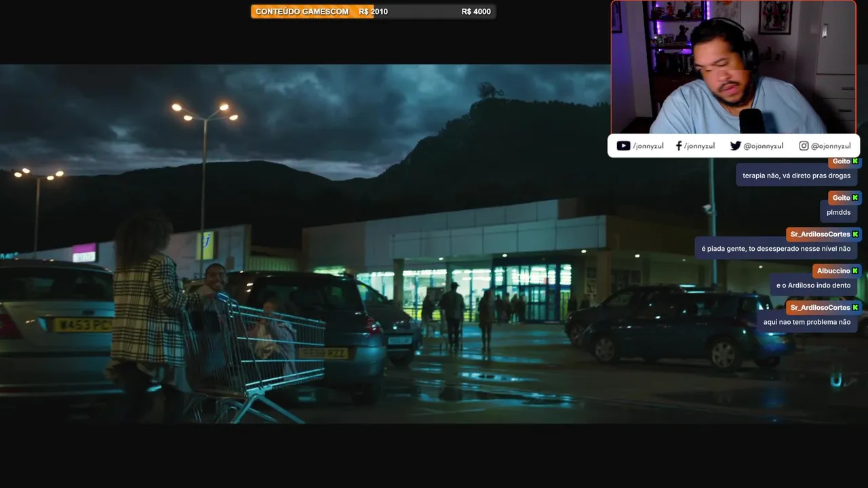Select the streamer webcam feed
Screen dimensions: 868x488
733,67
